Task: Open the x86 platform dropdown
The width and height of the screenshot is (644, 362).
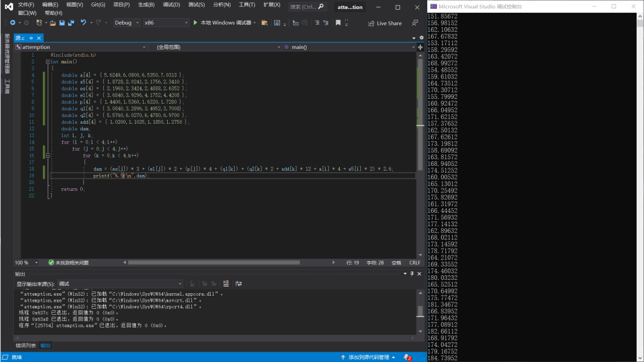Action: pos(166,22)
